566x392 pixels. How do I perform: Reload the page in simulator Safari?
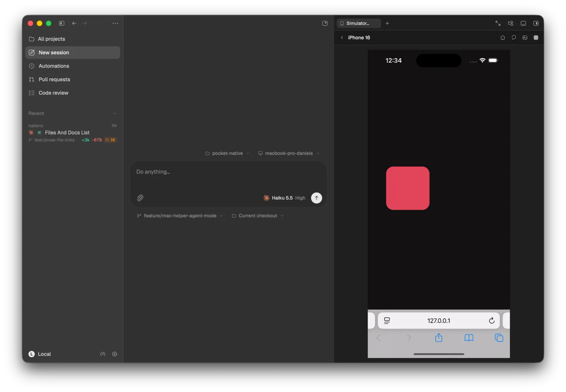tap(492, 321)
